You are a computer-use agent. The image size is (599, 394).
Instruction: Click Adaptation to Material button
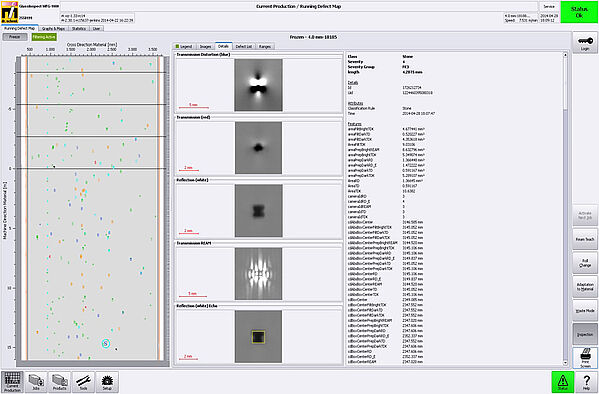coord(585,287)
